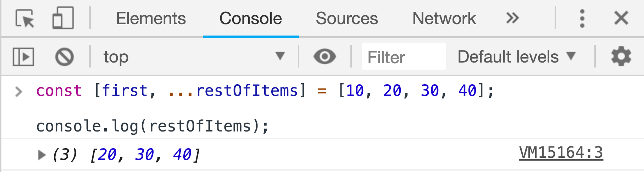Open the top context dropdown
Viewport: 644px width, 172px height.
coord(194,57)
